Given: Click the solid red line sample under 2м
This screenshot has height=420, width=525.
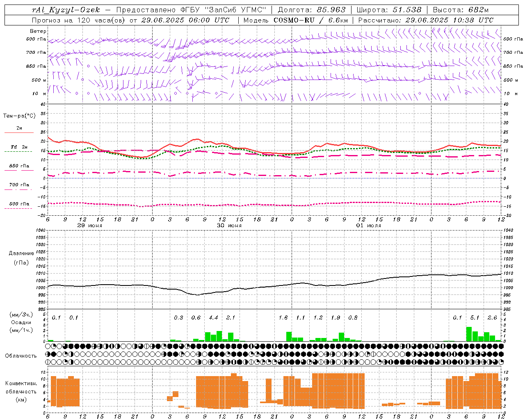Looking at the screenshot, I should point(19,132).
